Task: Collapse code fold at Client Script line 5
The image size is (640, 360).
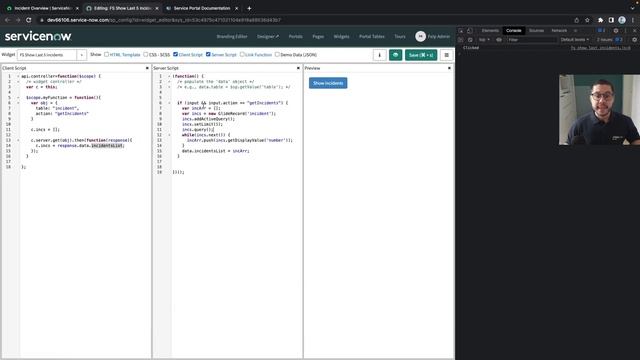Action: [18, 98]
